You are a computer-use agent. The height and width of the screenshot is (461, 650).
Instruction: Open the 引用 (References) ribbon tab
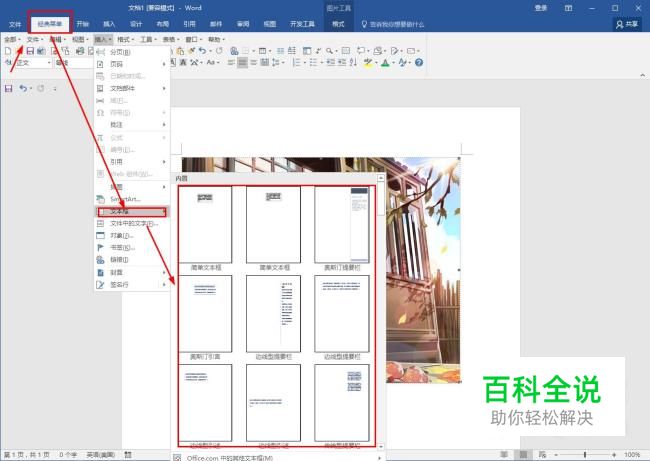tap(189, 24)
